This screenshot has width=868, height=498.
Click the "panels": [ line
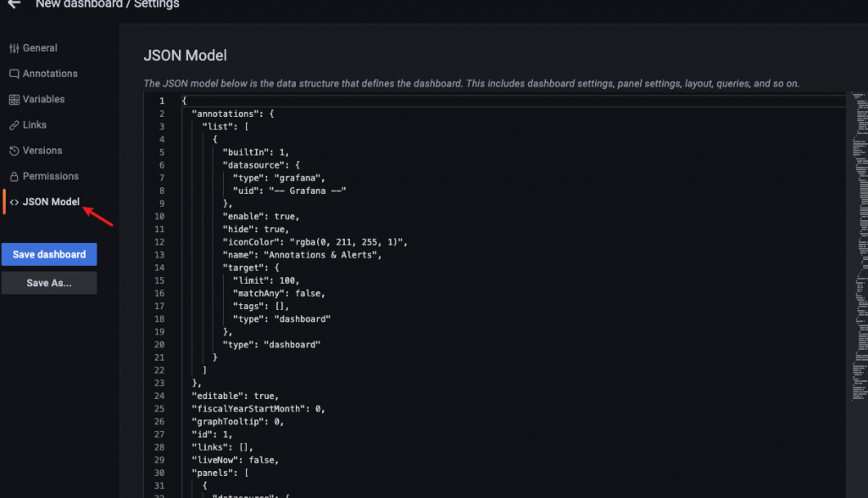(220, 473)
